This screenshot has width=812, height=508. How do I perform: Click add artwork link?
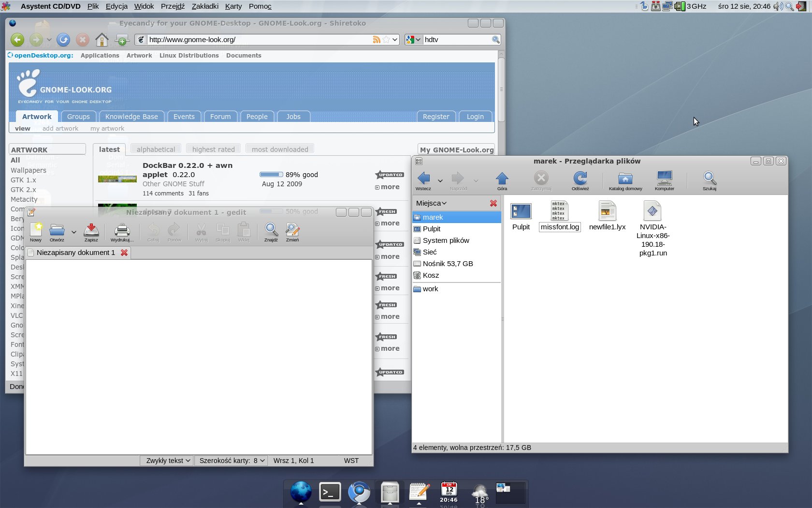tap(60, 128)
